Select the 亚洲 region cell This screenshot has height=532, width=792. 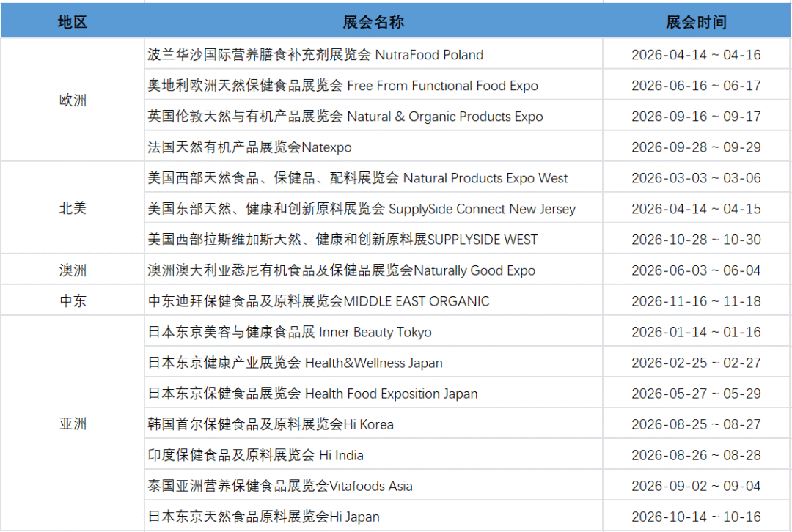click(x=72, y=424)
